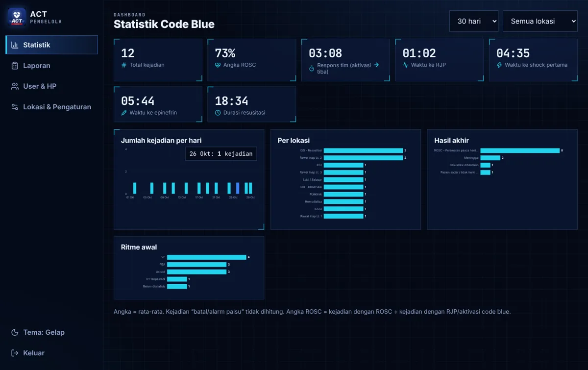Click the hash icon beside Total kejadian

click(x=124, y=65)
